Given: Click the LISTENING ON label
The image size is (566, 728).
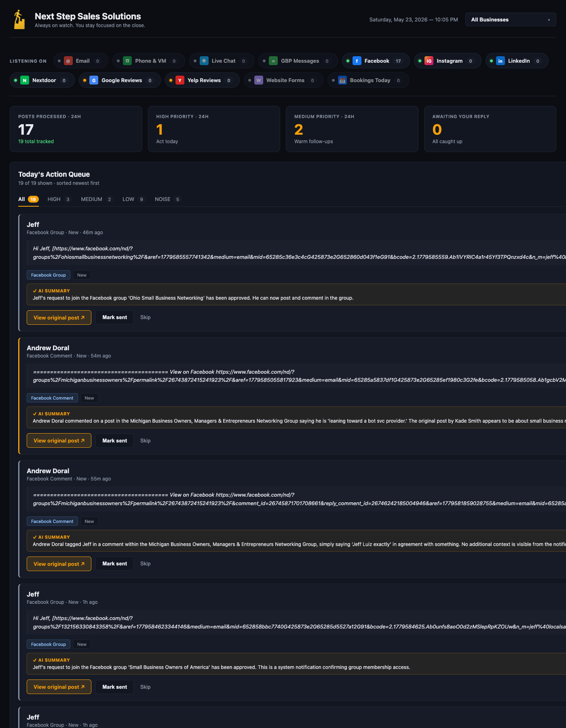Looking at the screenshot, I should [x=28, y=61].
